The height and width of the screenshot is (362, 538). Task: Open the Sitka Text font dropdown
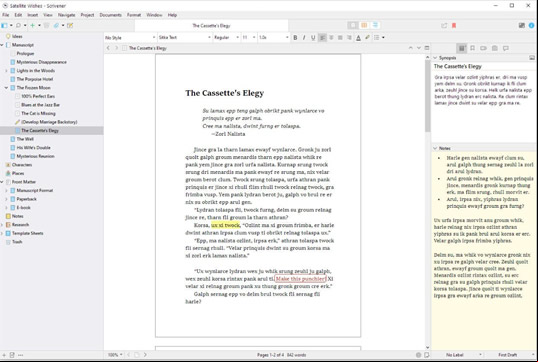click(x=185, y=38)
